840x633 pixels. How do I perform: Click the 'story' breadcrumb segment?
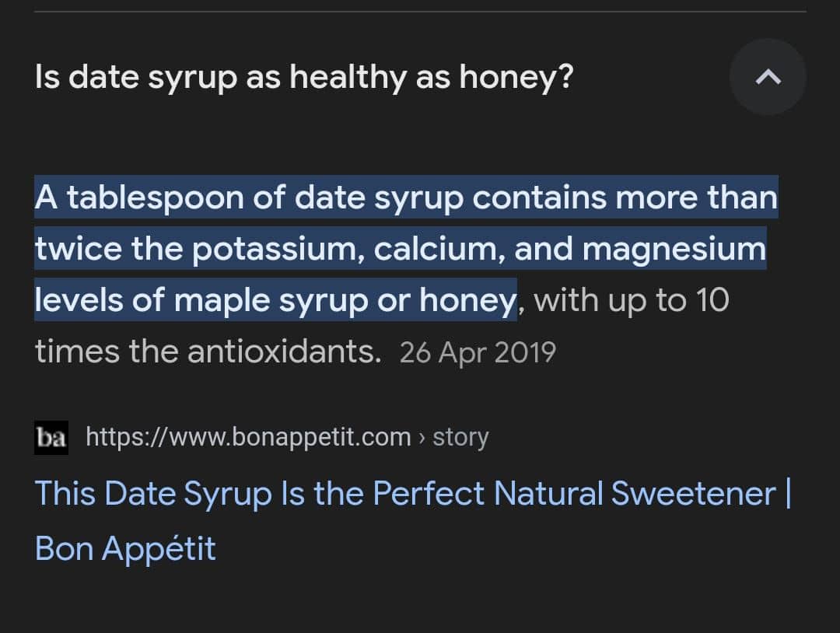coord(460,437)
